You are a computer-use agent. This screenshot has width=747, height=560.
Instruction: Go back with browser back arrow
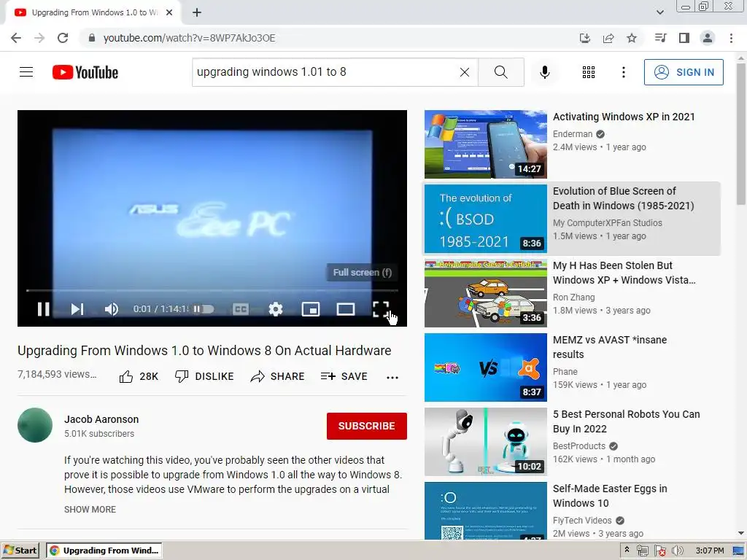(x=16, y=38)
